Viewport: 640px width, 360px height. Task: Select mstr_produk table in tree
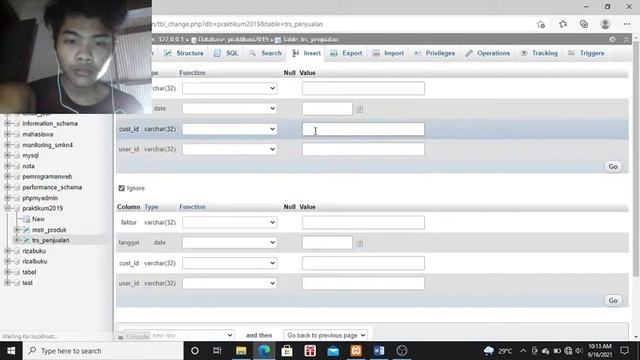coord(49,230)
